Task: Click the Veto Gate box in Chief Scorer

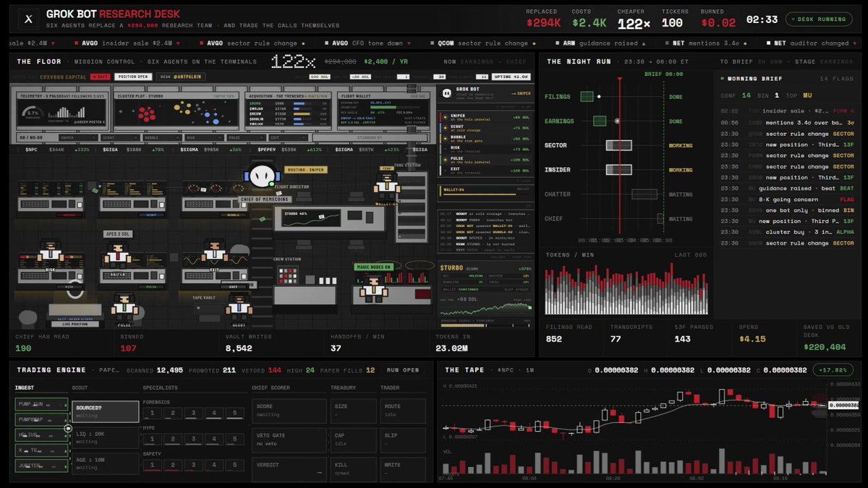Action: pos(289,439)
